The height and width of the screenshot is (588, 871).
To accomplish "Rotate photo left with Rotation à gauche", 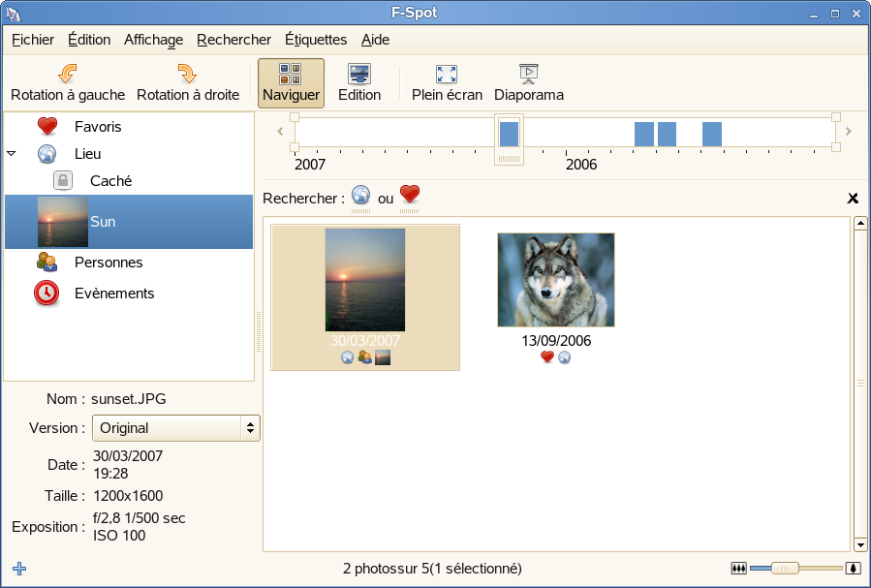I will tap(68, 83).
